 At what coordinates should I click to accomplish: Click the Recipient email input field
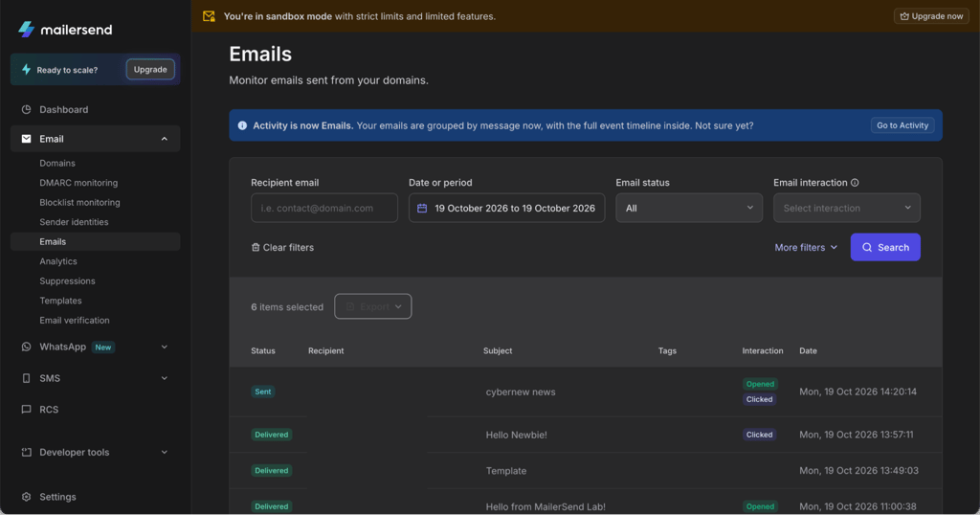pyautogui.click(x=324, y=208)
